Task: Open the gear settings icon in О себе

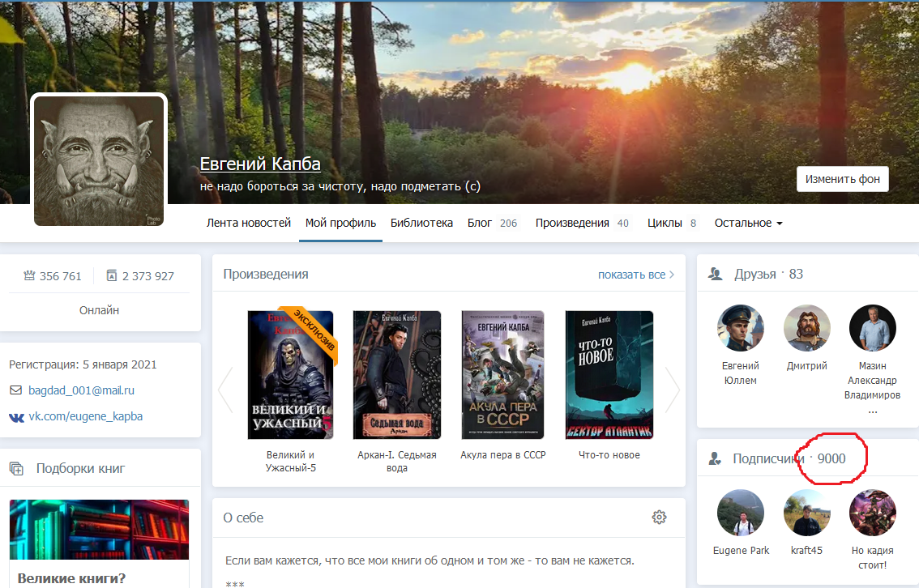Action: [659, 518]
